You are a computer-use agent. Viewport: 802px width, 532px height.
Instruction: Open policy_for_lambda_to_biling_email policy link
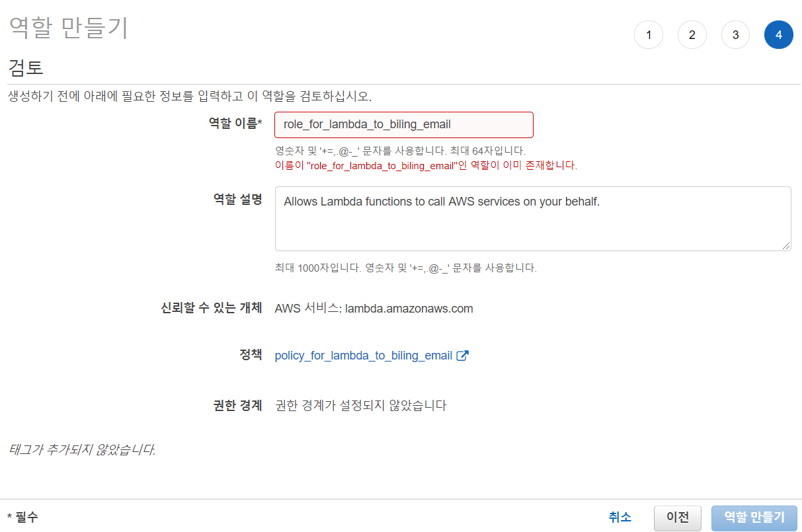click(x=364, y=356)
